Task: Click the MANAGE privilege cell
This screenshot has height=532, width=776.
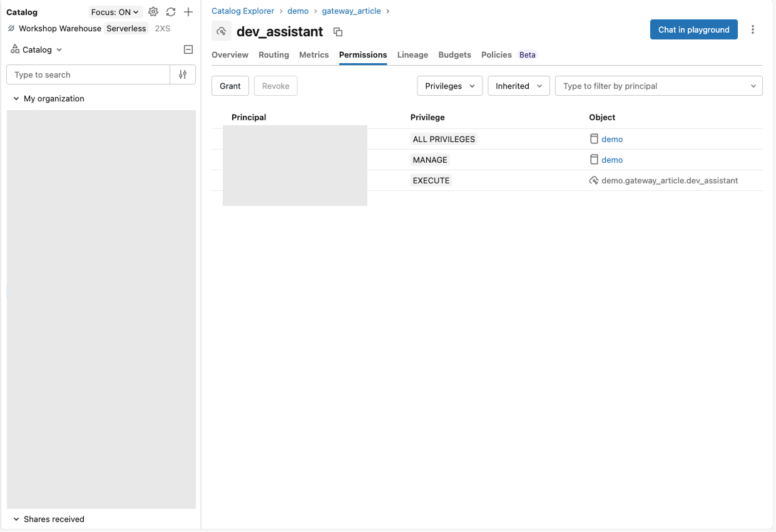Action: click(430, 160)
